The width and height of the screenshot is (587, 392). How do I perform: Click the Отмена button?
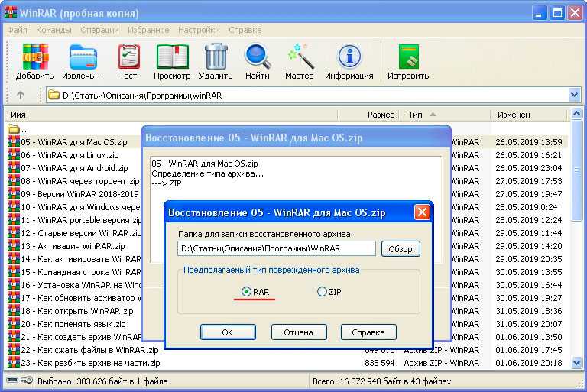tap(299, 332)
